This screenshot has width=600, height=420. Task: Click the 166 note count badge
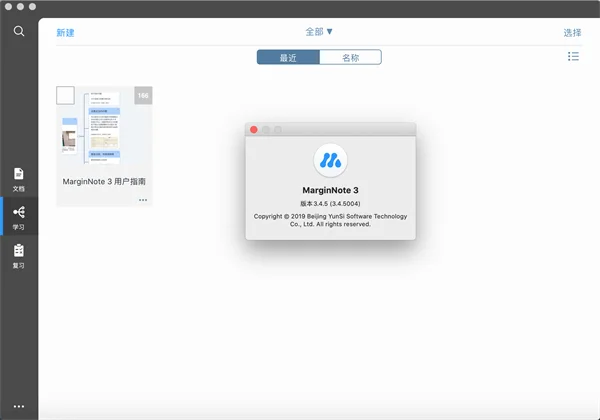143,95
